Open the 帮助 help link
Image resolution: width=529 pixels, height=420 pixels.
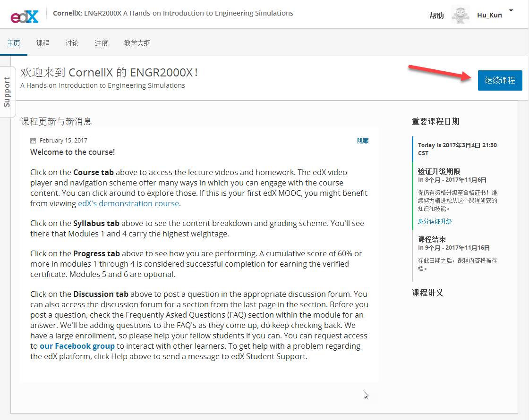(x=436, y=16)
